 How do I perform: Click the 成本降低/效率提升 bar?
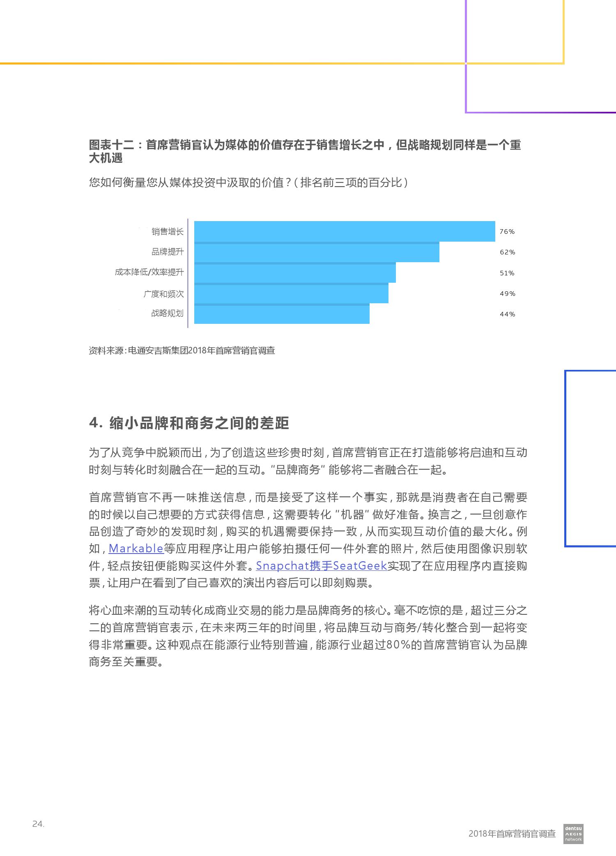coord(294,273)
